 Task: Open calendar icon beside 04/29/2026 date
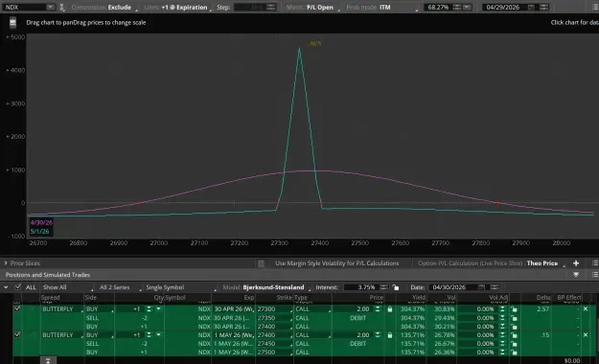click(531, 8)
